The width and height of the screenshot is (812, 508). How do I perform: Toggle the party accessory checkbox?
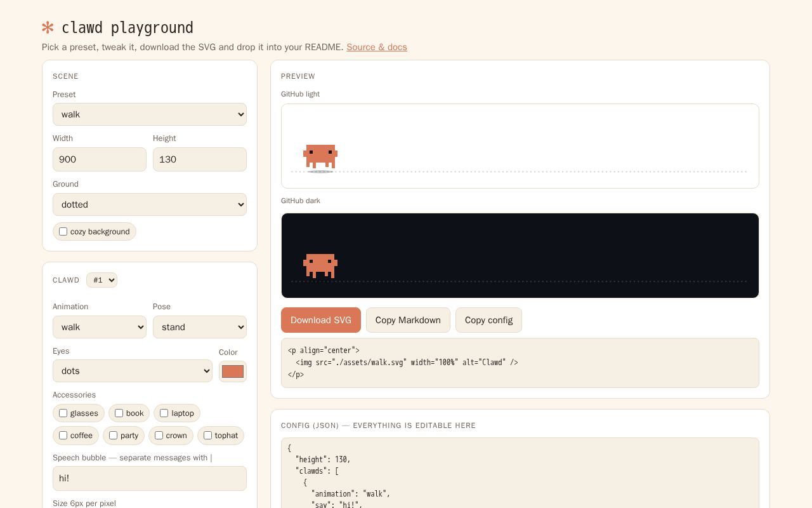(113, 436)
